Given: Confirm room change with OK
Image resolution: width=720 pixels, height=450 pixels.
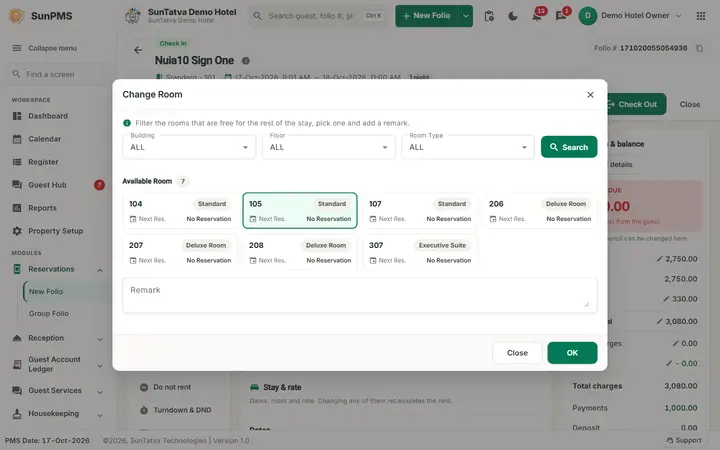Looking at the screenshot, I should [x=572, y=353].
